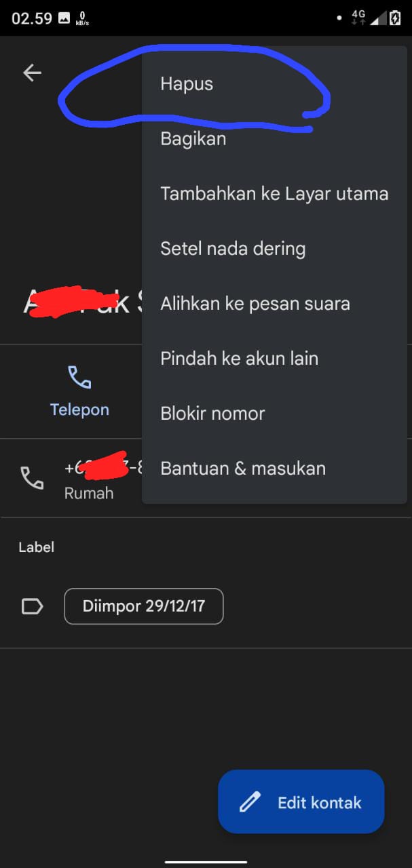This screenshot has height=868, width=412.
Task: Tap pencil icon on Edit kontak
Action: point(250,802)
